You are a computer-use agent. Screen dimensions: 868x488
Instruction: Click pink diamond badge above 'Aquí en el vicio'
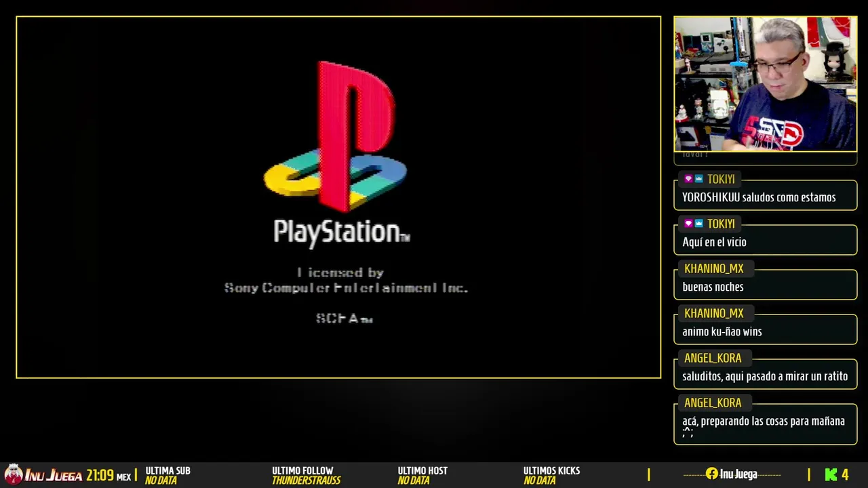click(x=688, y=224)
